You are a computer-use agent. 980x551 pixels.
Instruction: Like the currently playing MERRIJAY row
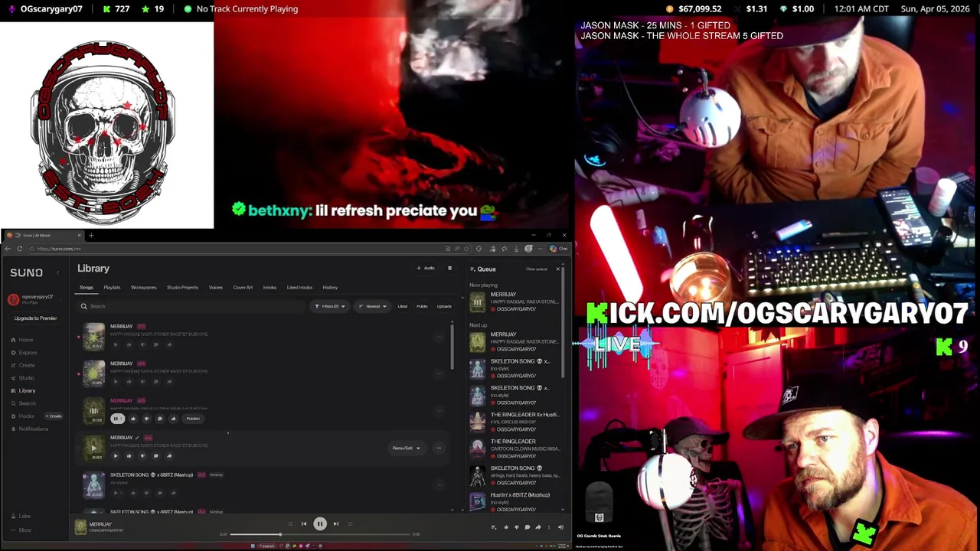coord(133,419)
